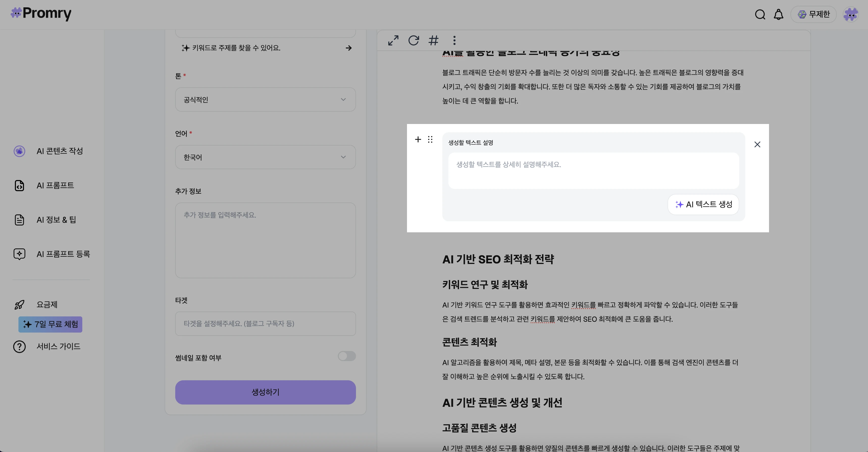Click 키워드로 주제를 찾을 수 있어요 link

236,48
